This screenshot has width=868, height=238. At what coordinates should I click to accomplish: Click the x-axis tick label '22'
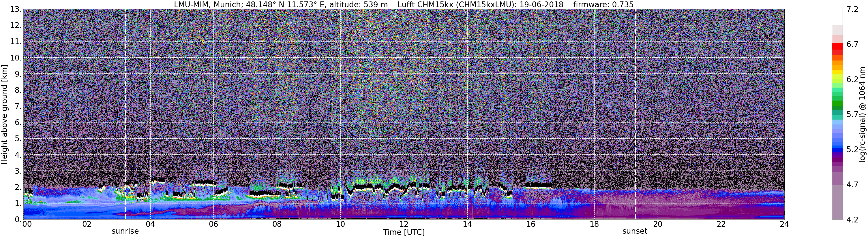[721, 224]
